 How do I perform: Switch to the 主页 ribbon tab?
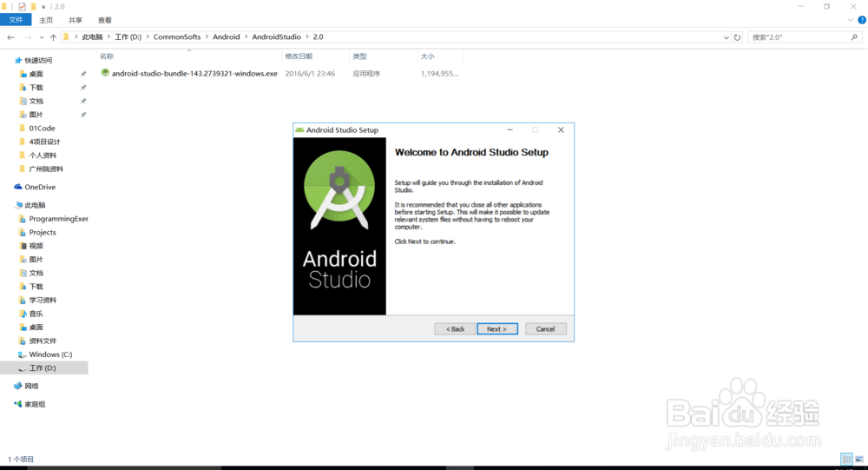coord(46,20)
